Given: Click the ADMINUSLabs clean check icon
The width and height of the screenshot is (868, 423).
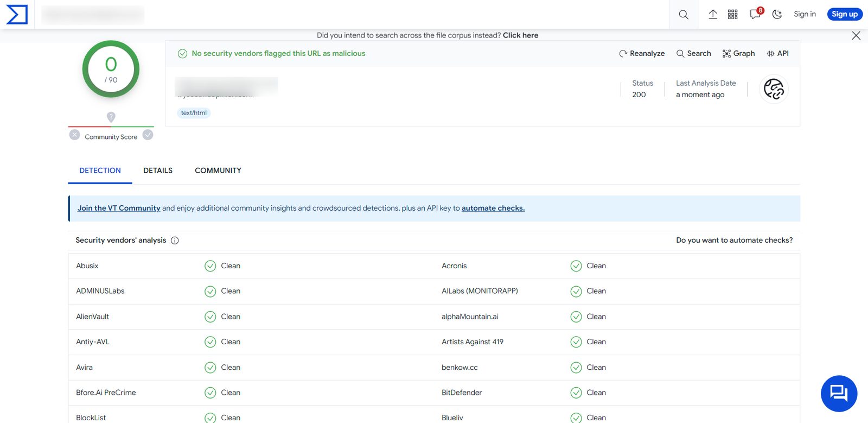Looking at the screenshot, I should tap(210, 292).
